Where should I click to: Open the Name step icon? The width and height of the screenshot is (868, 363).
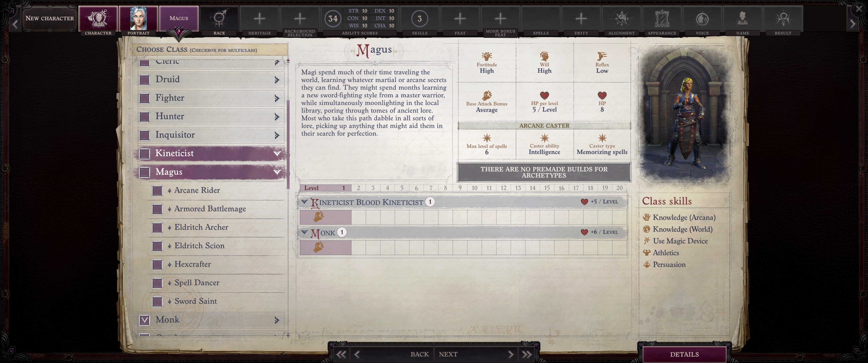pos(742,18)
